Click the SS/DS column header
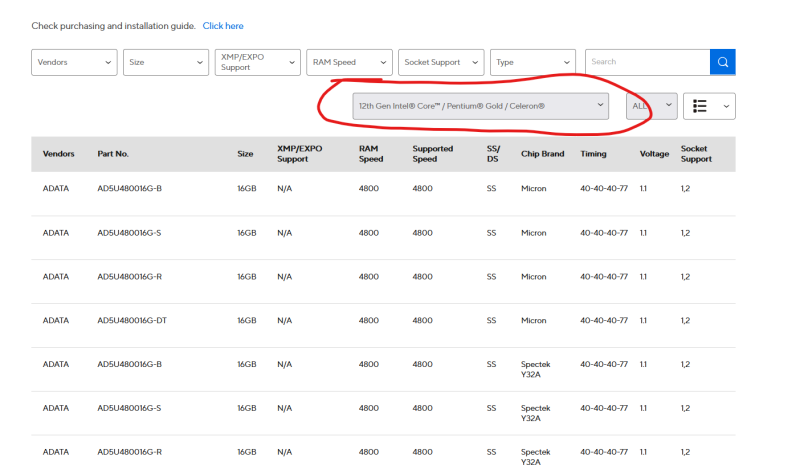This screenshot has width=800, height=474. click(493, 154)
